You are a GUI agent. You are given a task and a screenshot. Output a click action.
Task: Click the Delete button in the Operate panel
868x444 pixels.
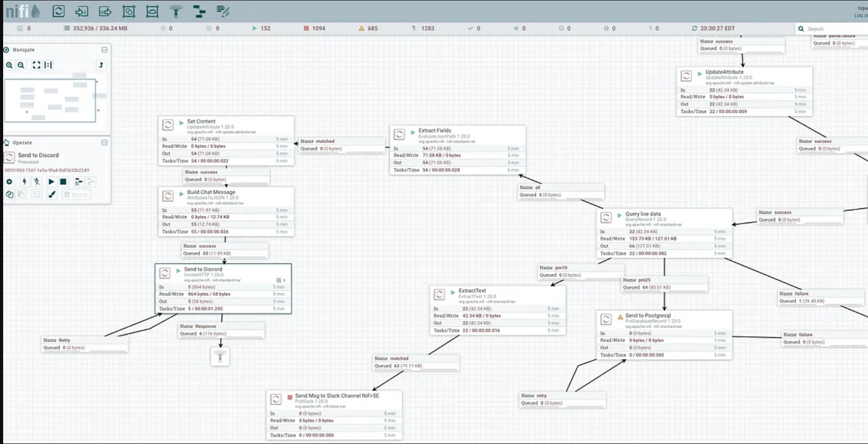pos(77,195)
